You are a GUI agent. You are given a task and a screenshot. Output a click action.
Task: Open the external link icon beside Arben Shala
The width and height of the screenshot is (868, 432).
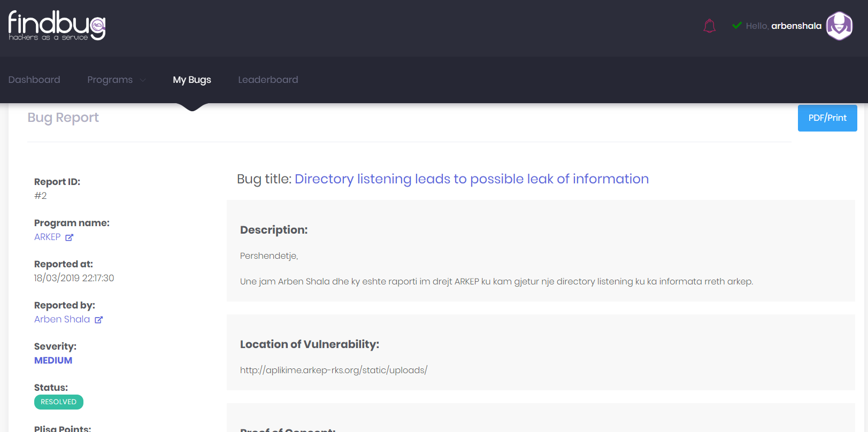coord(99,319)
